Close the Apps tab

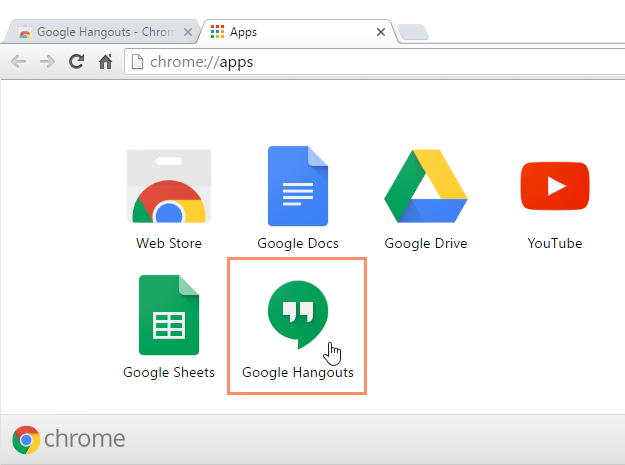point(380,32)
